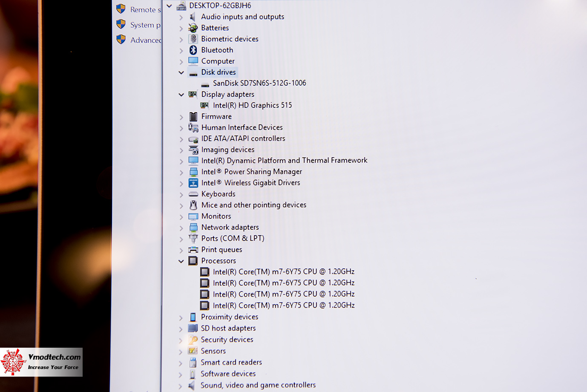Click the Display adapters category icon
The image size is (587, 392).
193,94
